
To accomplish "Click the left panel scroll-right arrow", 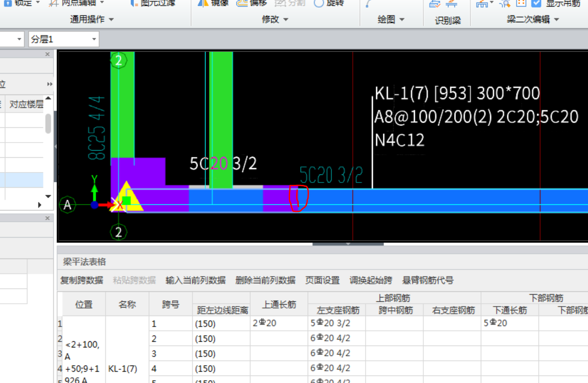I will pyautogui.click(x=39, y=205).
